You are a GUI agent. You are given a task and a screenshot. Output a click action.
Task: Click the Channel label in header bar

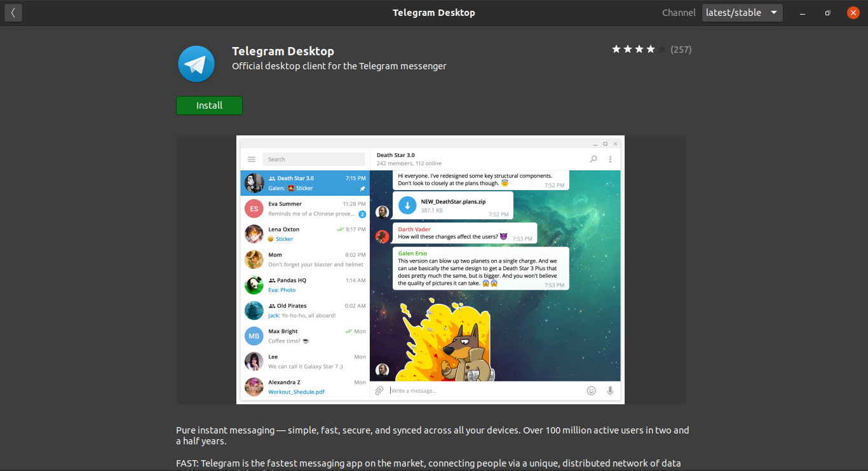[679, 13]
